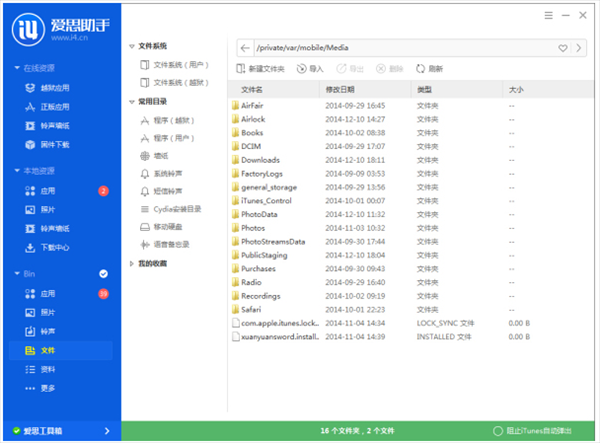
Task: Open 移动硬盘 directory
Action: [161, 227]
